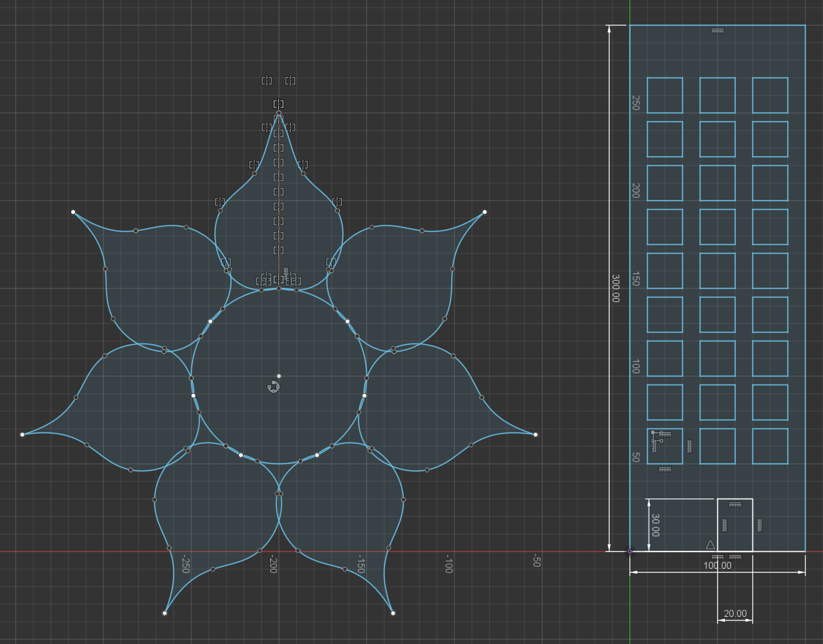This screenshot has width=823, height=644.
Task: Select the 300.00 height dimension
Action: (x=615, y=288)
